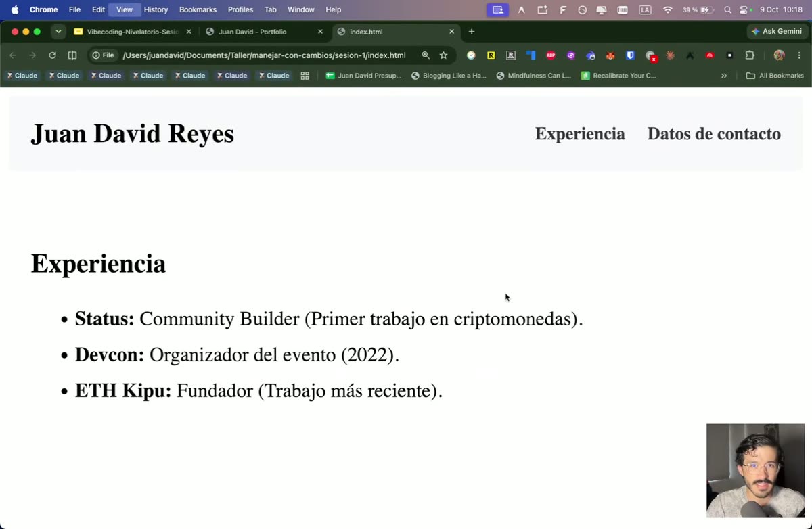Click the battery status indicator

coord(699,9)
